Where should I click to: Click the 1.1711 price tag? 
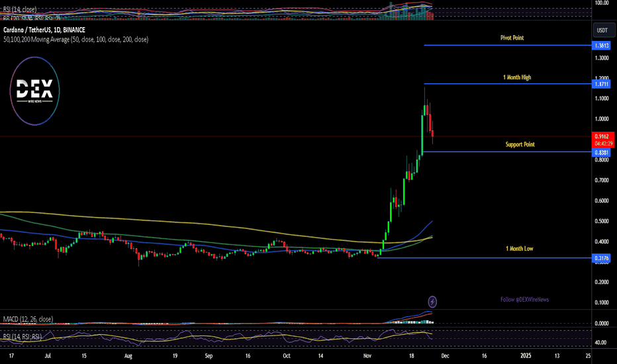coord(601,84)
